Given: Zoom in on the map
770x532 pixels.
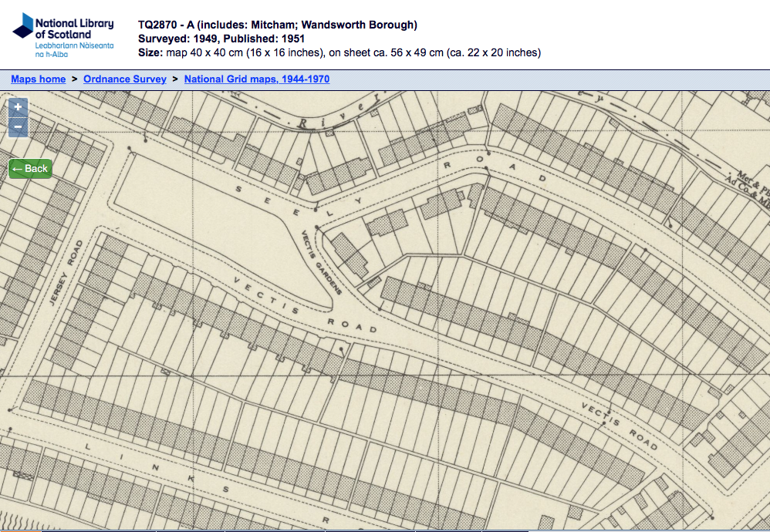Looking at the screenshot, I should pyautogui.click(x=18, y=107).
